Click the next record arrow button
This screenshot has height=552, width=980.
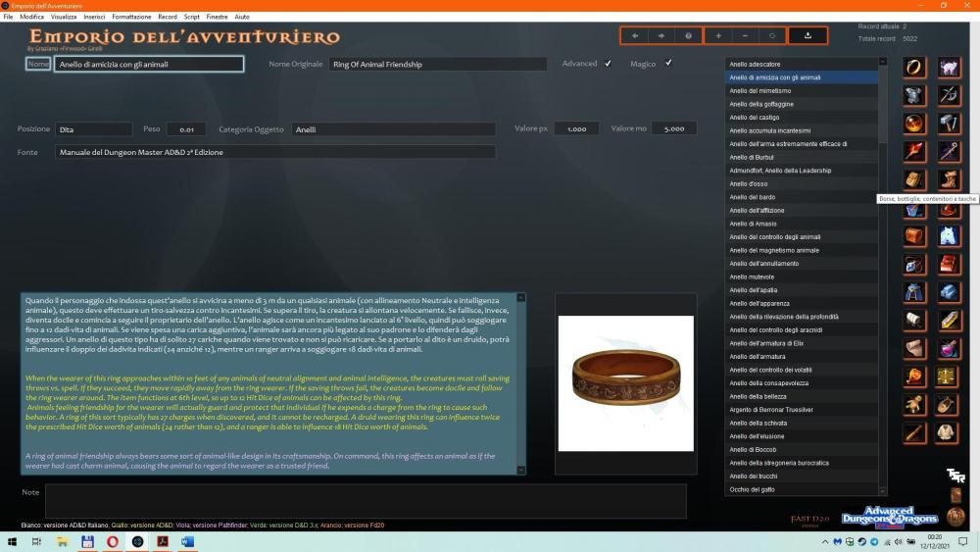(x=661, y=36)
